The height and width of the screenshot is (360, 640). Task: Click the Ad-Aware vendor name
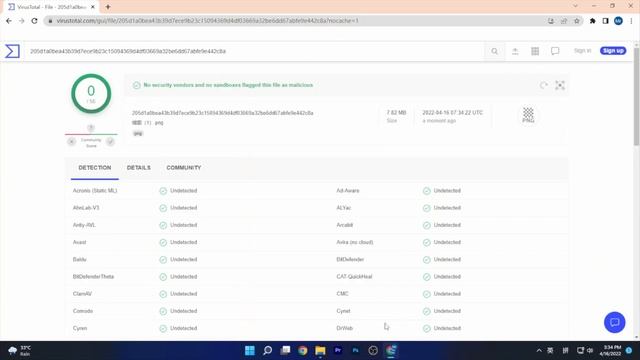coord(348,191)
